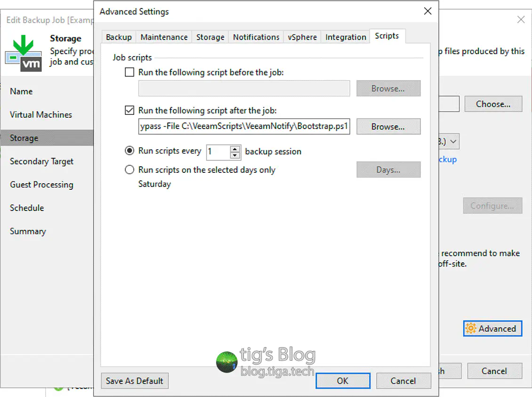Viewport: 532px width, 397px height.
Task: Switch to the Integration tab
Action: pyautogui.click(x=345, y=37)
